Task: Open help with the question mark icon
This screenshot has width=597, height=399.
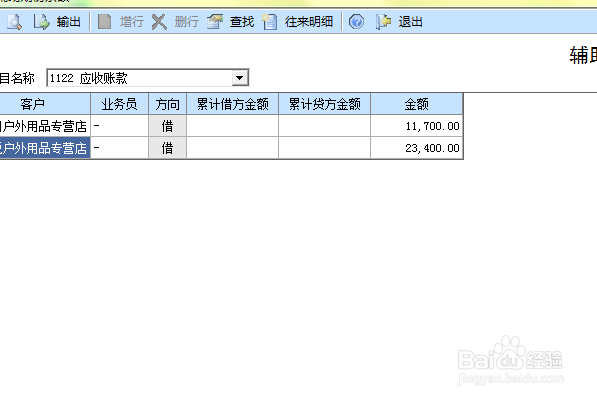Action: pos(356,22)
